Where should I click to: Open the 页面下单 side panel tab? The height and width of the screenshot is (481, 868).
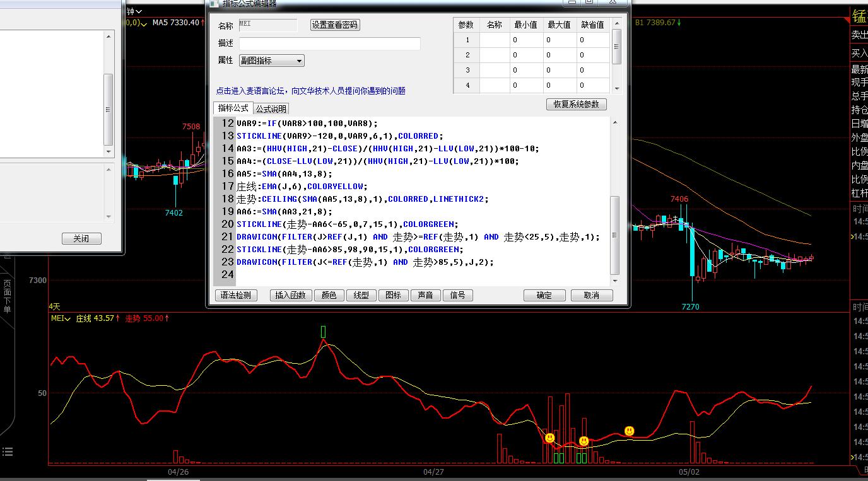click(7, 296)
